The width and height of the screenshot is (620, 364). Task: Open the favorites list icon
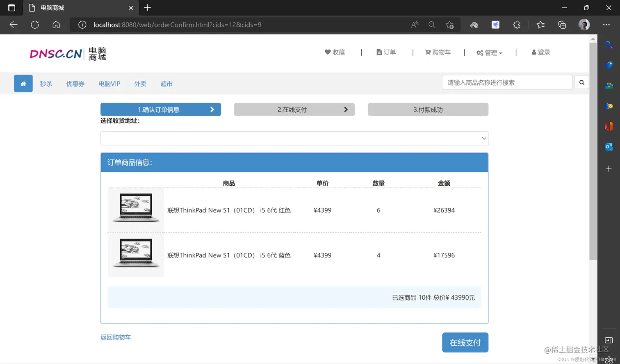tap(540, 25)
